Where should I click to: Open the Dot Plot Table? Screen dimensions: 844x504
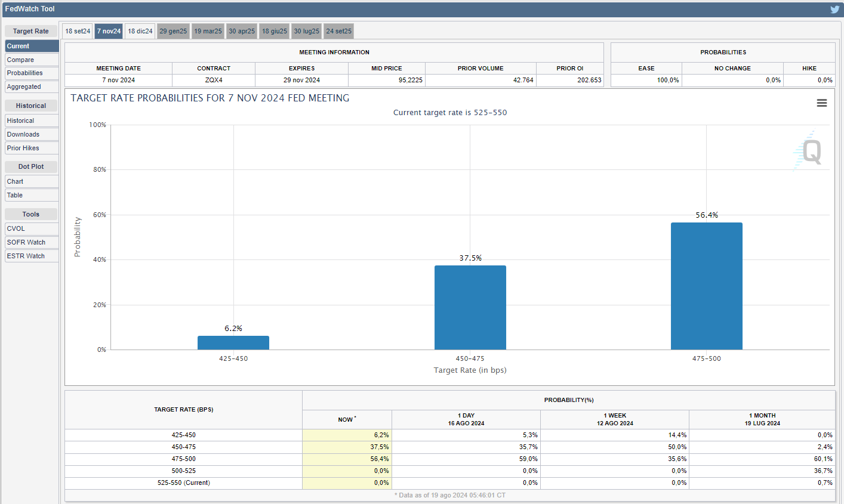[32, 195]
